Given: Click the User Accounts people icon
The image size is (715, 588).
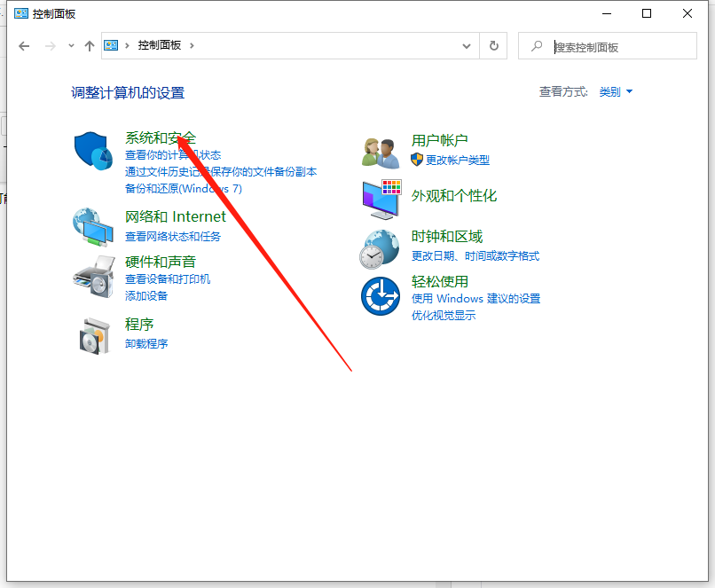Looking at the screenshot, I should coord(380,151).
